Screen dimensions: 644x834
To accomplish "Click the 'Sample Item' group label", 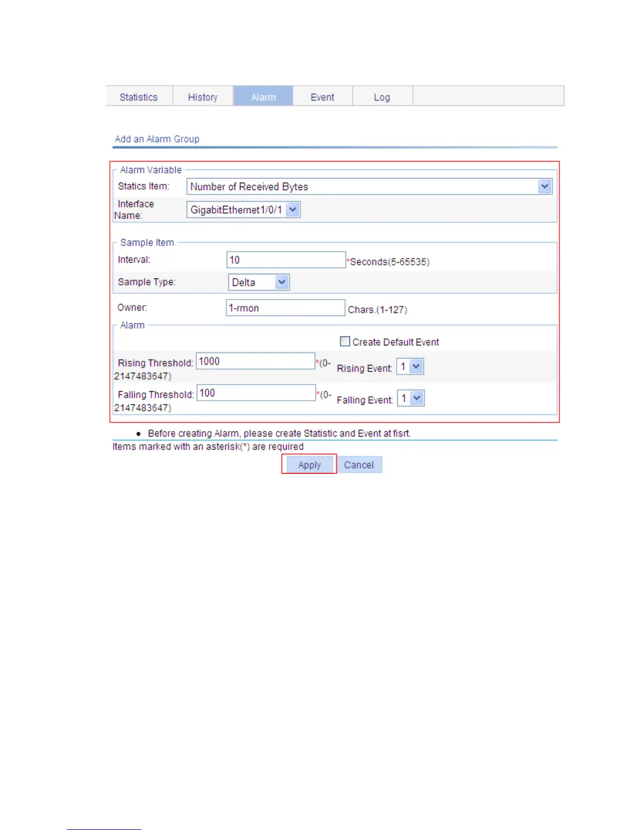I will tap(147, 242).
